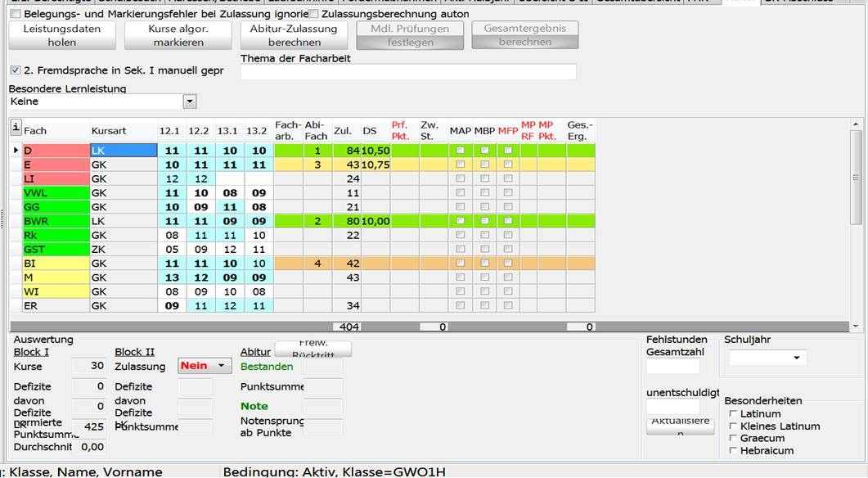Click the Abitur Note field
This screenshot has height=478, width=868.
(x=322, y=407)
